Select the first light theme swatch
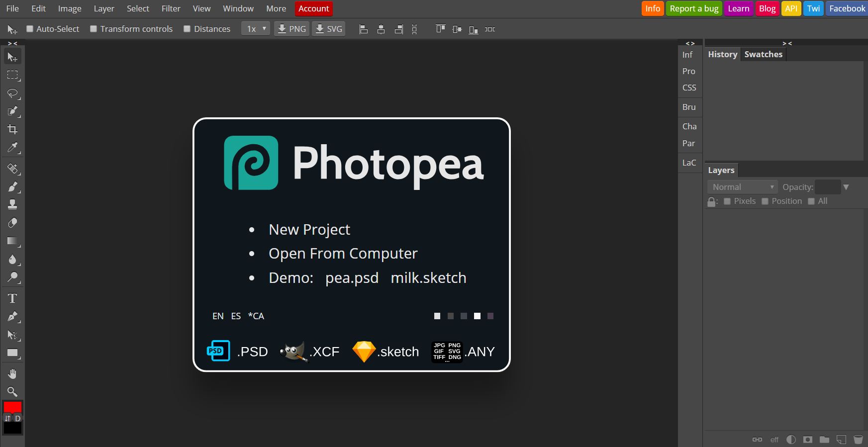Viewport: 868px width, 447px height. 437,316
